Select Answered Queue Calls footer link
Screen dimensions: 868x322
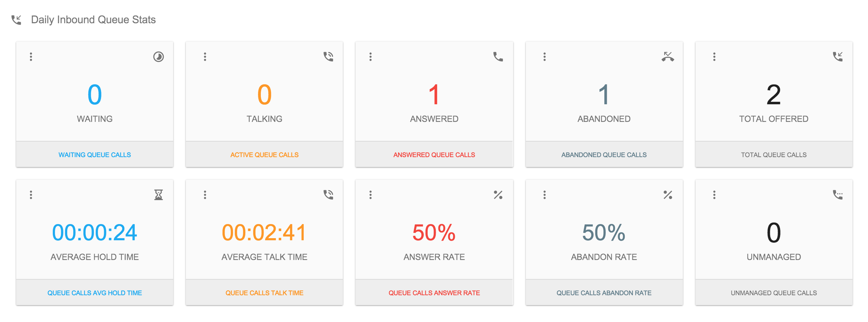434,155
